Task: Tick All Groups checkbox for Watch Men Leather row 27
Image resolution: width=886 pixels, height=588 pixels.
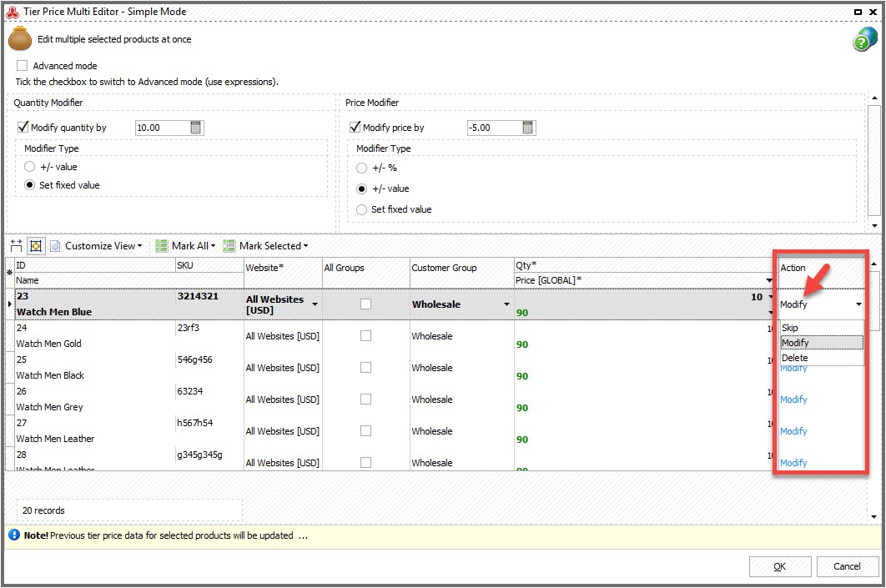Action: (365, 430)
